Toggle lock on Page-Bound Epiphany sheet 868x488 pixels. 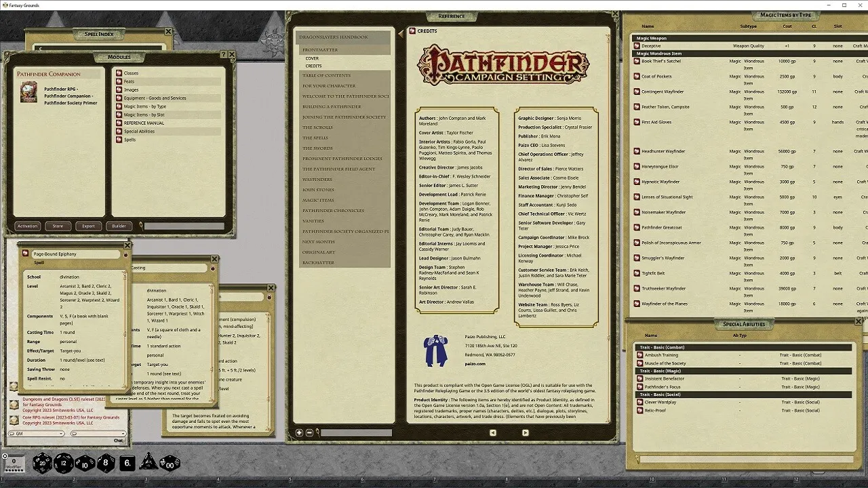point(125,255)
